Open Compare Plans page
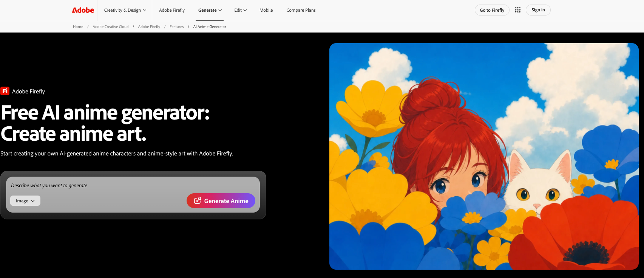The image size is (644, 278). coord(301,10)
